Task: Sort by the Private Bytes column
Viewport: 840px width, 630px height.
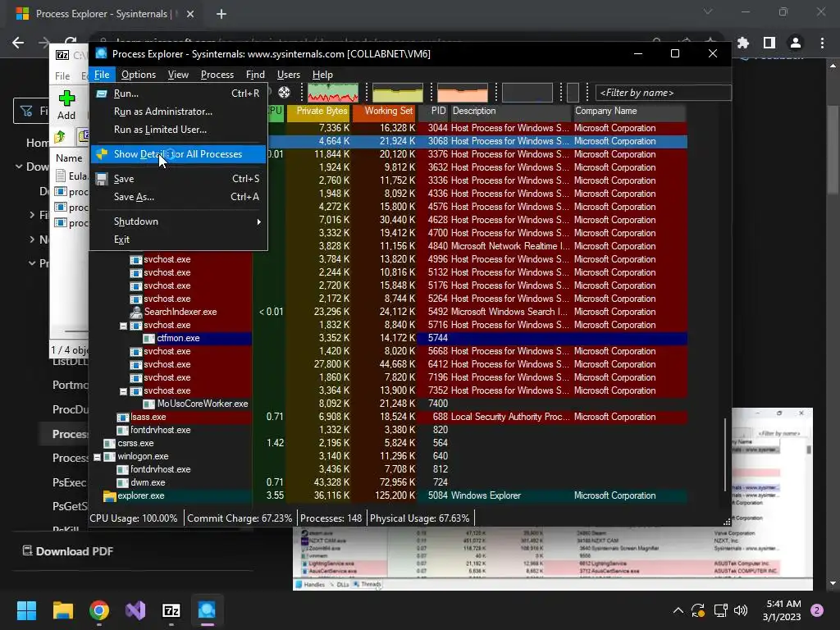Action: tap(318, 112)
